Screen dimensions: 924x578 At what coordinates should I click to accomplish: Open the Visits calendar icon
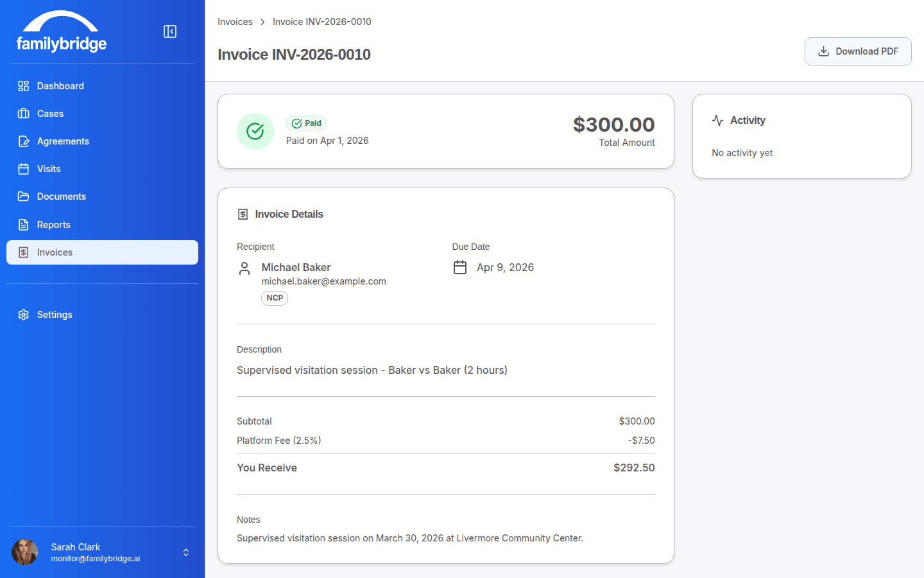[x=23, y=168]
